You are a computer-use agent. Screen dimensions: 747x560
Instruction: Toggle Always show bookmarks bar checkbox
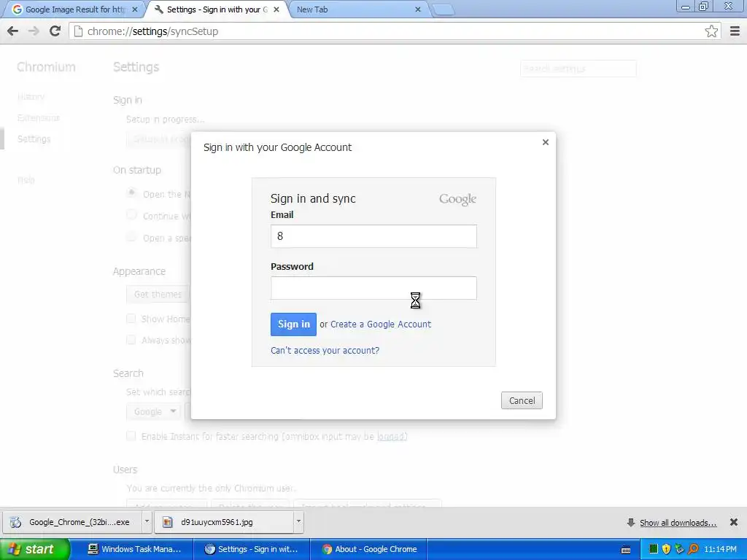click(131, 340)
